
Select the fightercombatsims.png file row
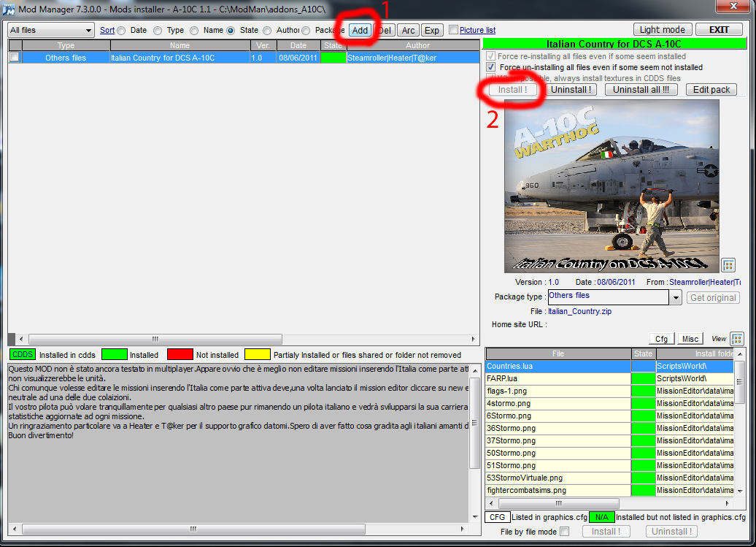(x=609, y=490)
